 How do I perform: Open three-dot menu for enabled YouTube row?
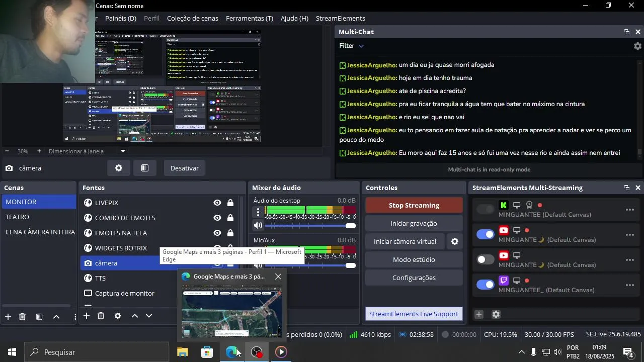click(630, 235)
